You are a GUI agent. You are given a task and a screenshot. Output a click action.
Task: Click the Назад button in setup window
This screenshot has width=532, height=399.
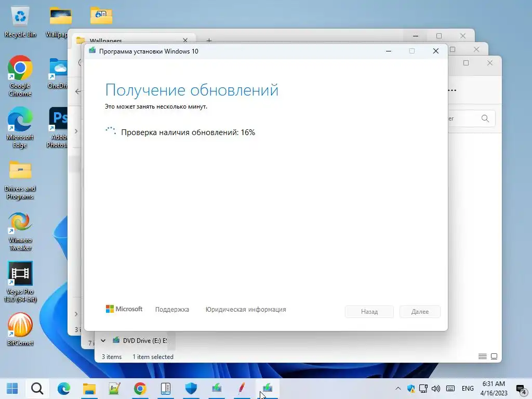pyautogui.click(x=369, y=312)
